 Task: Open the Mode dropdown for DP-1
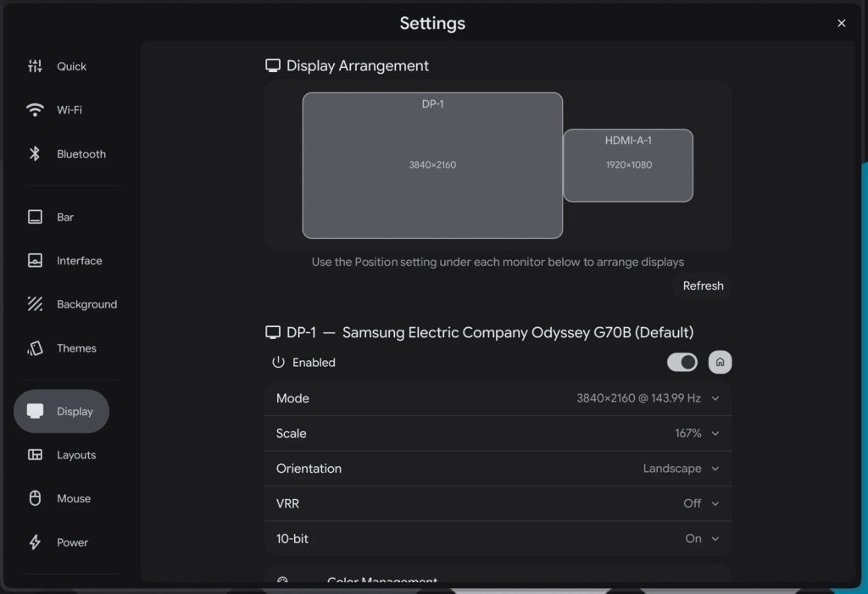(498, 398)
